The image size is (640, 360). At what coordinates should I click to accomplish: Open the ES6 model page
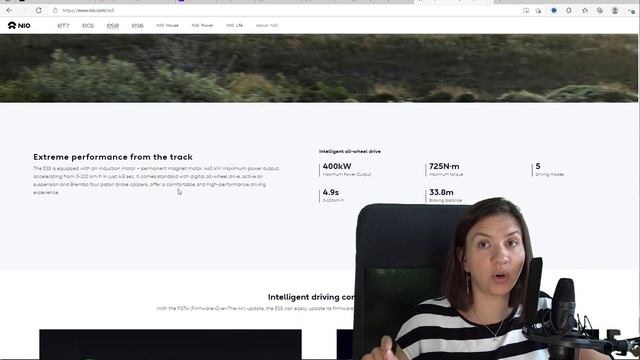click(138, 25)
